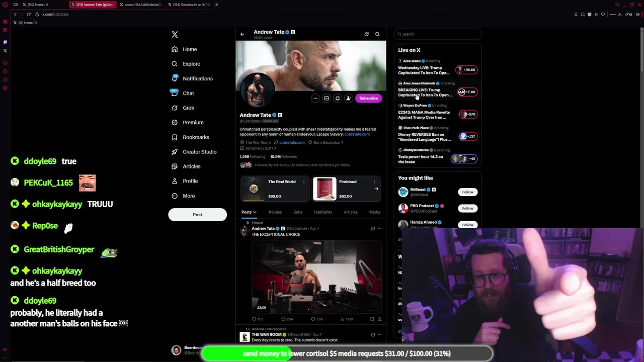Click the purple Subscribe button
Screen dimensions: 644x362
pos(368,98)
